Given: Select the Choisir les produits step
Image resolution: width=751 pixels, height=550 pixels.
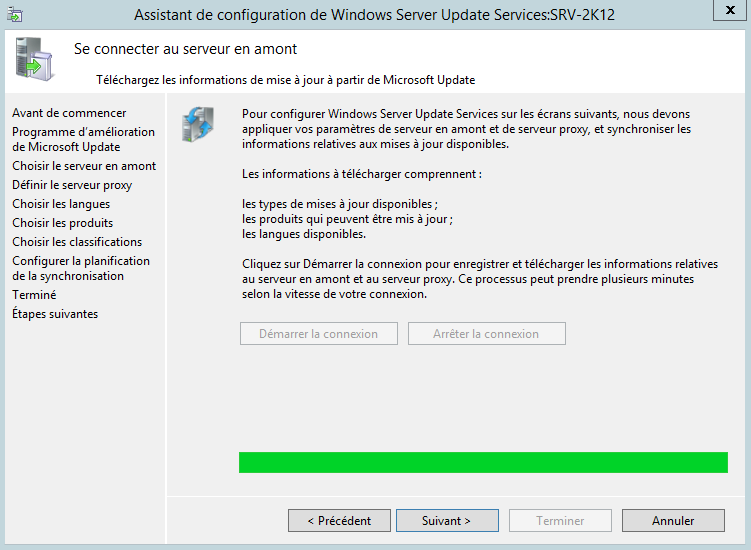Looking at the screenshot, I should pos(62,223).
